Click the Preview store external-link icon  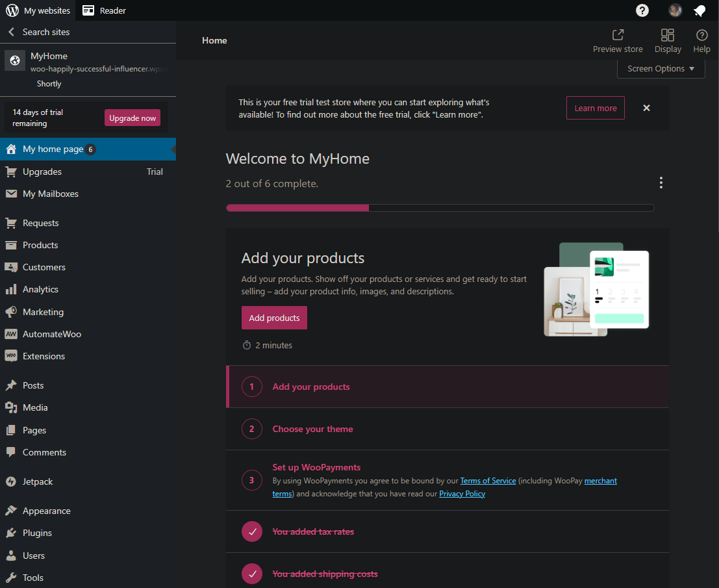[618, 35]
